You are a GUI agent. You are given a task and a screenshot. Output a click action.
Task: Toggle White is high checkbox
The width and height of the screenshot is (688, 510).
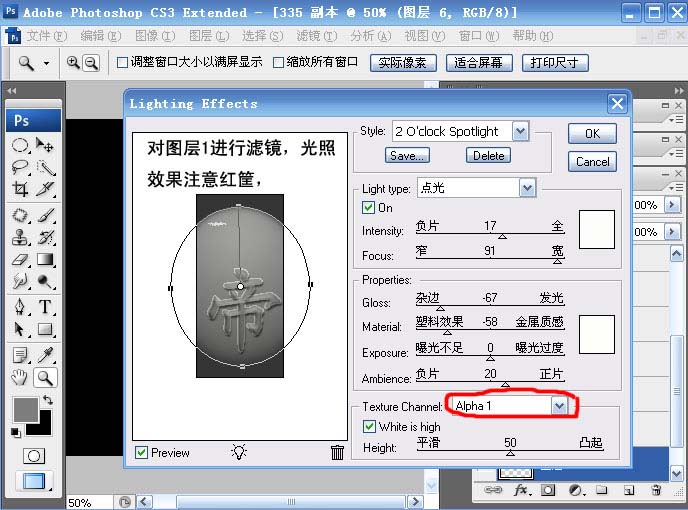click(369, 426)
